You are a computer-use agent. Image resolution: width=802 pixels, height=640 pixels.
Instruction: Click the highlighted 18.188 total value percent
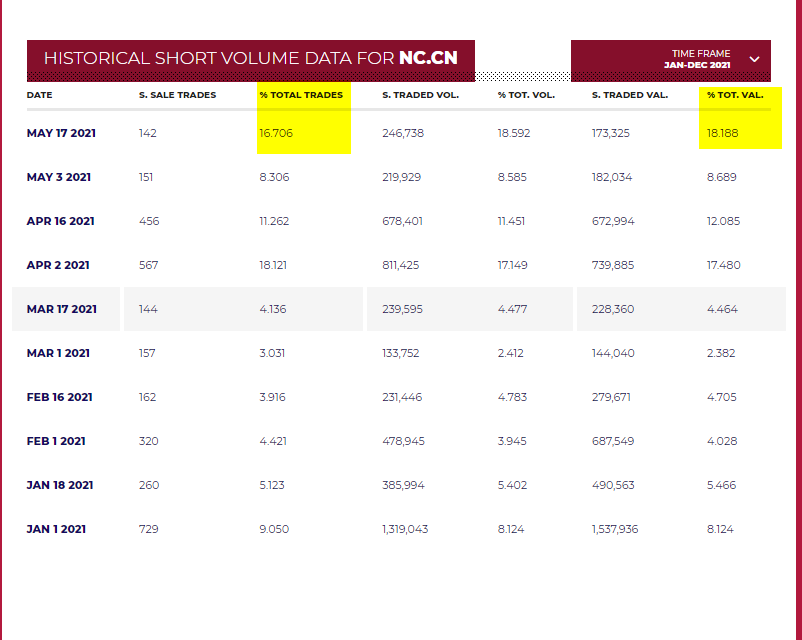[723, 133]
